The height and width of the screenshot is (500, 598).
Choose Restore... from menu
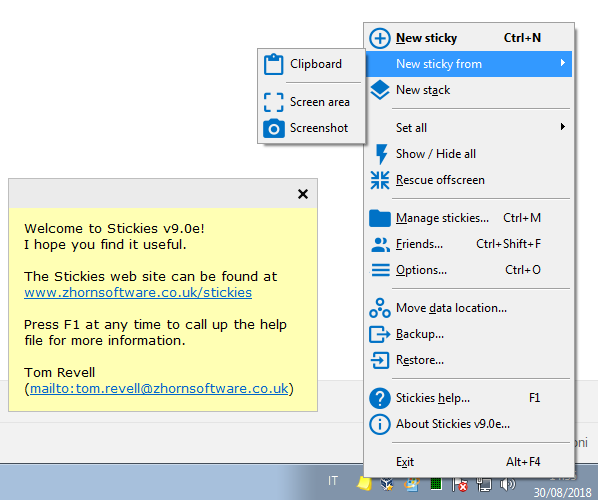point(469,360)
